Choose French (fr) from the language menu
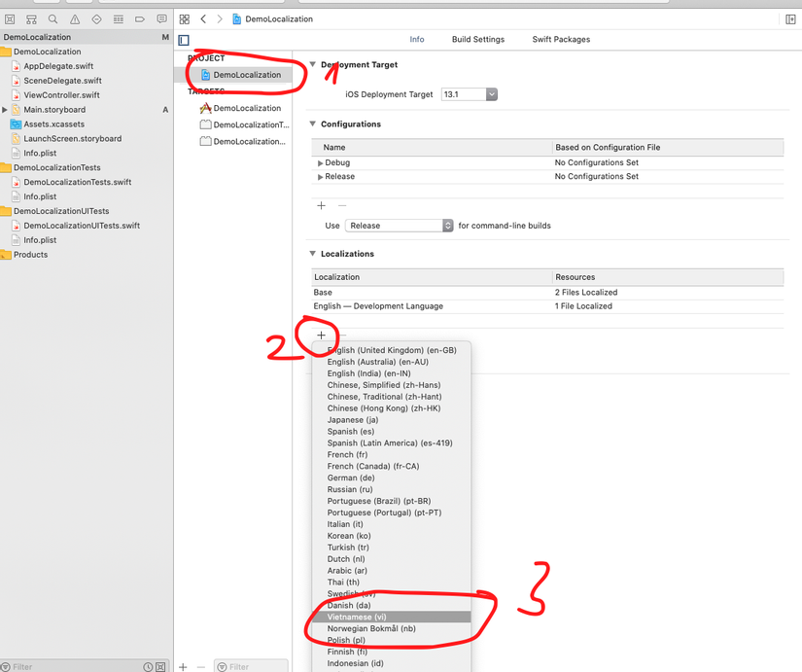 tap(392, 454)
